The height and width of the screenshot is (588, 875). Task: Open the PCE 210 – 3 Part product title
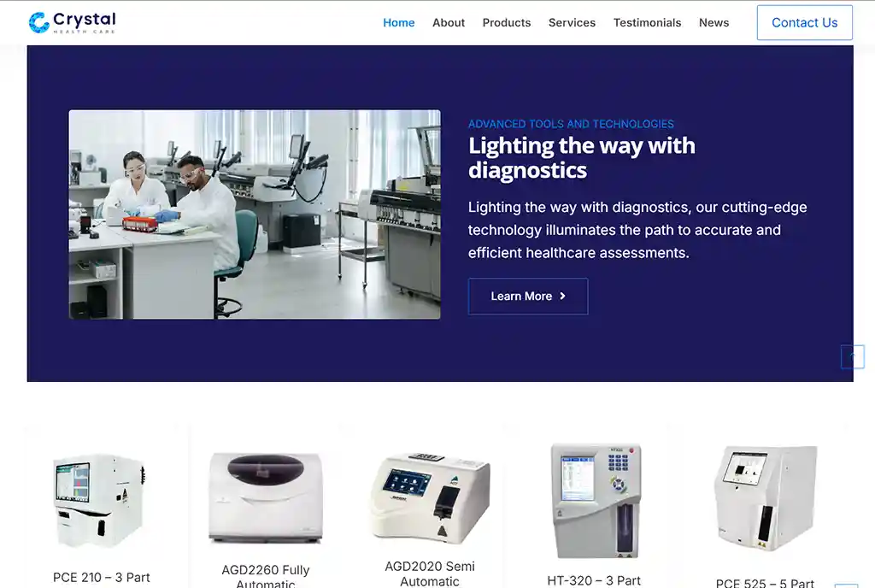[x=102, y=578]
